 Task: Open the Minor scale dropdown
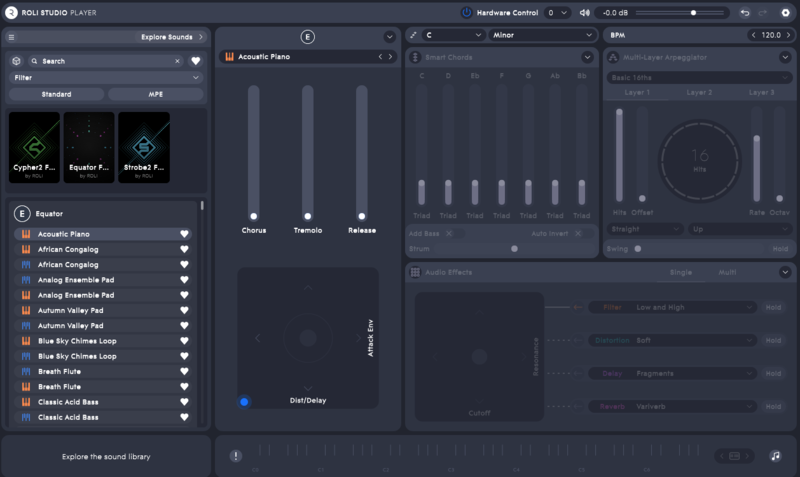click(x=541, y=35)
